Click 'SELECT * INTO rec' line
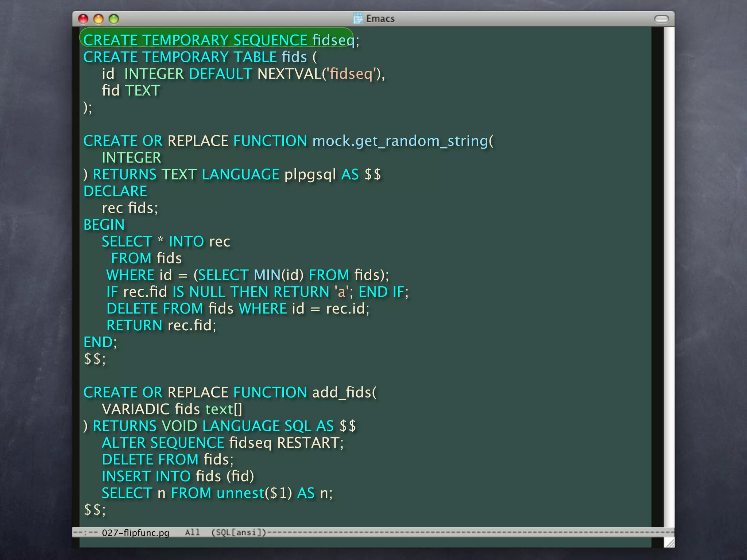747x560 pixels. (x=166, y=241)
